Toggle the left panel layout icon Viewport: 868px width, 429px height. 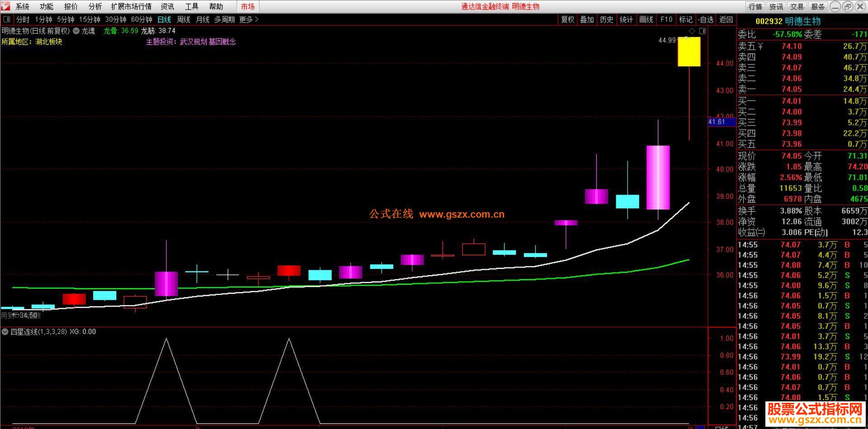tap(7, 19)
